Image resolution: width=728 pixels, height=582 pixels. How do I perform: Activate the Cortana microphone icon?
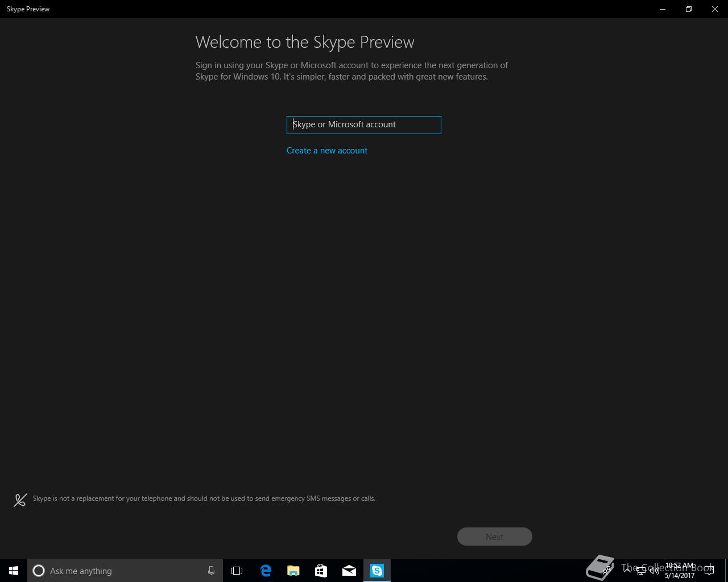click(x=211, y=571)
